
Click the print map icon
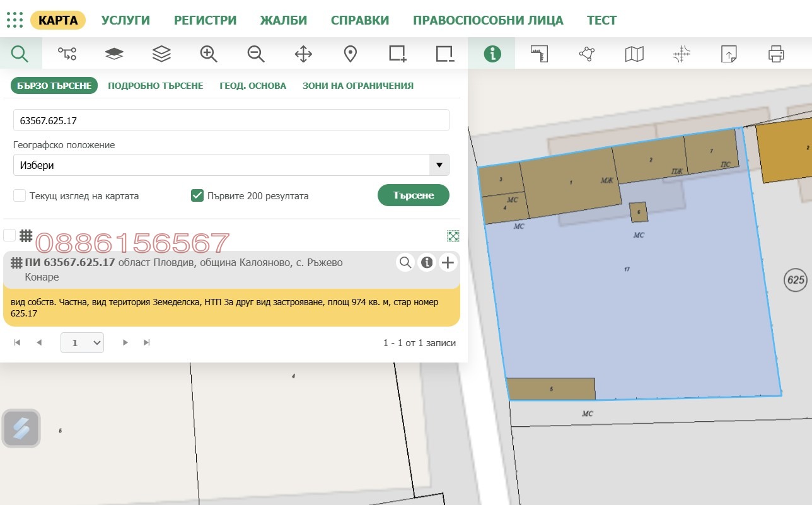(x=775, y=54)
